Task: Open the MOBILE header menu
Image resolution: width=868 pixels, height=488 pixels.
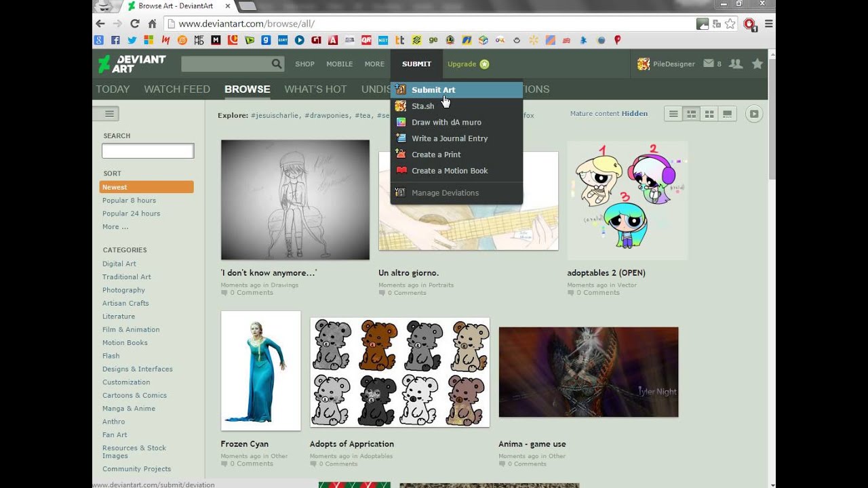Action: pyautogui.click(x=339, y=64)
